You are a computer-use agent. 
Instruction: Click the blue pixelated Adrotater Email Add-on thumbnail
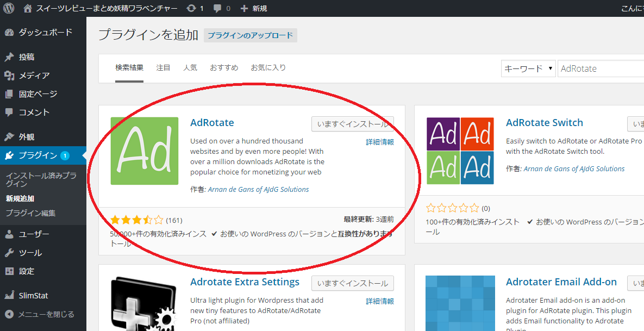(460, 303)
